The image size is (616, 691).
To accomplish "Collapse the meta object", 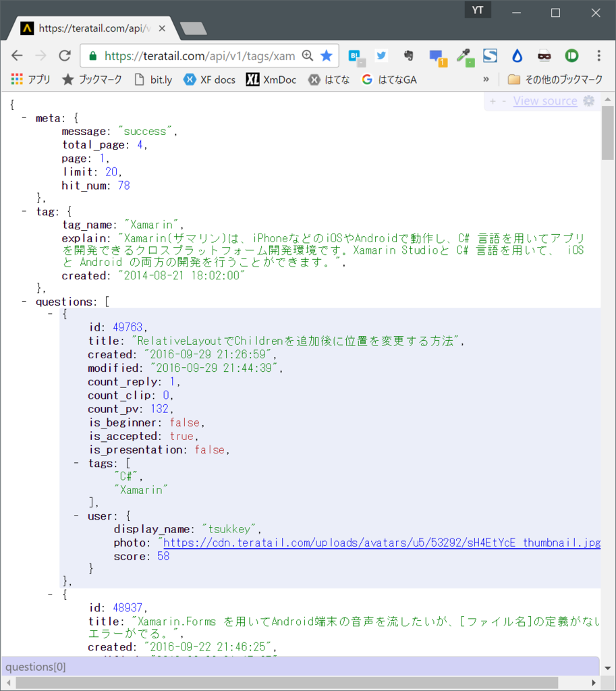I will 24,118.
